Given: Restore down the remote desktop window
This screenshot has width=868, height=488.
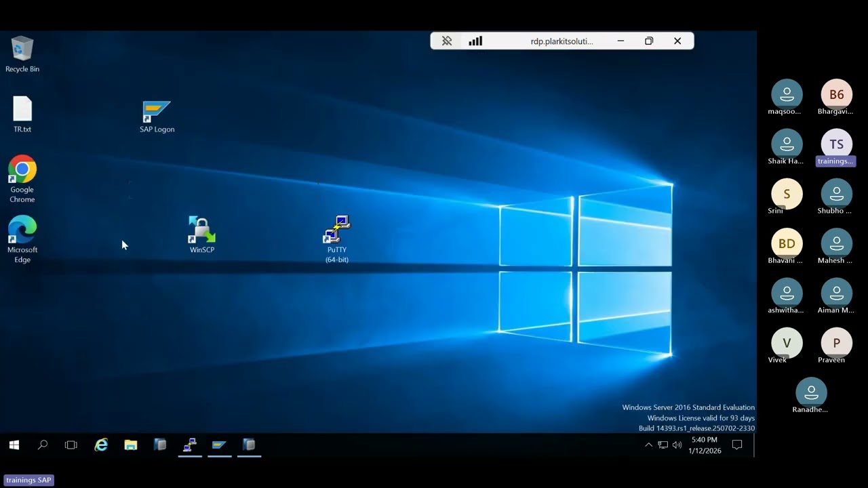Looking at the screenshot, I should click(x=649, y=41).
